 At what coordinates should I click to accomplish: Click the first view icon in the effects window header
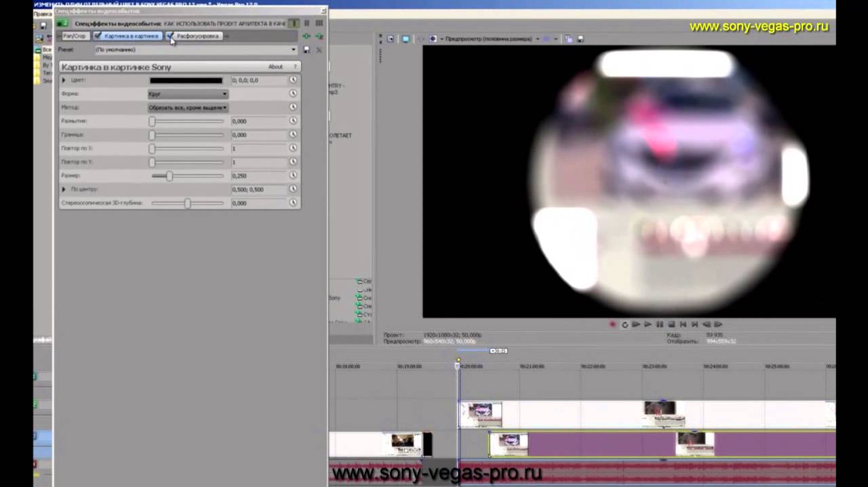tap(294, 23)
